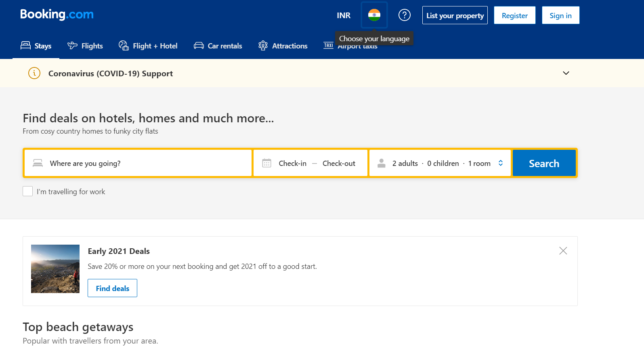Click List your property button

[x=455, y=15]
